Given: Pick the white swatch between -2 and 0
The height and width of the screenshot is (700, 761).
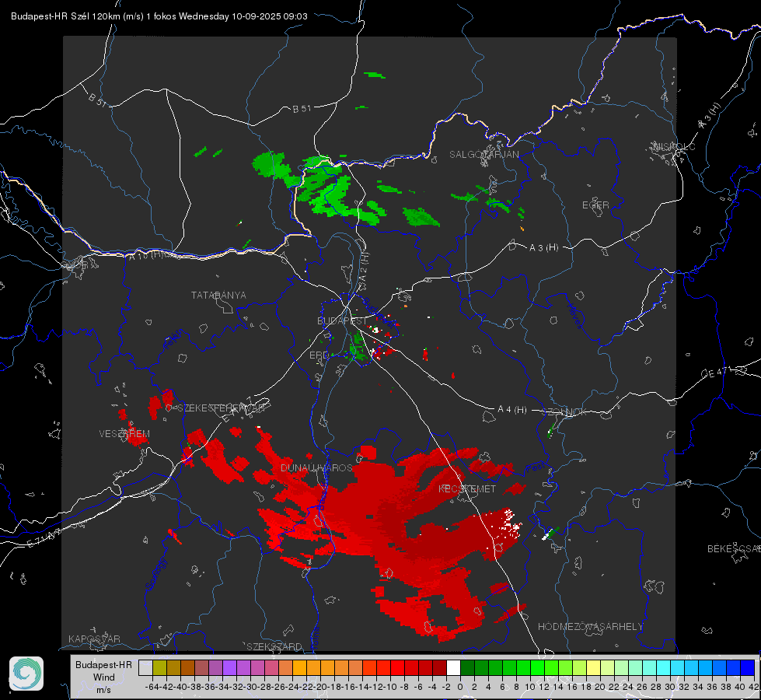Looking at the screenshot, I should [x=453, y=667].
